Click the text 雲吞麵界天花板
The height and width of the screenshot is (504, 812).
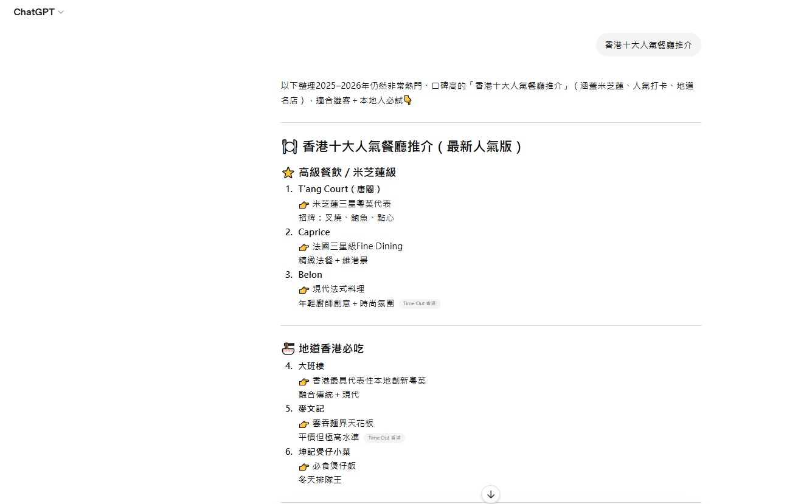point(343,423)
